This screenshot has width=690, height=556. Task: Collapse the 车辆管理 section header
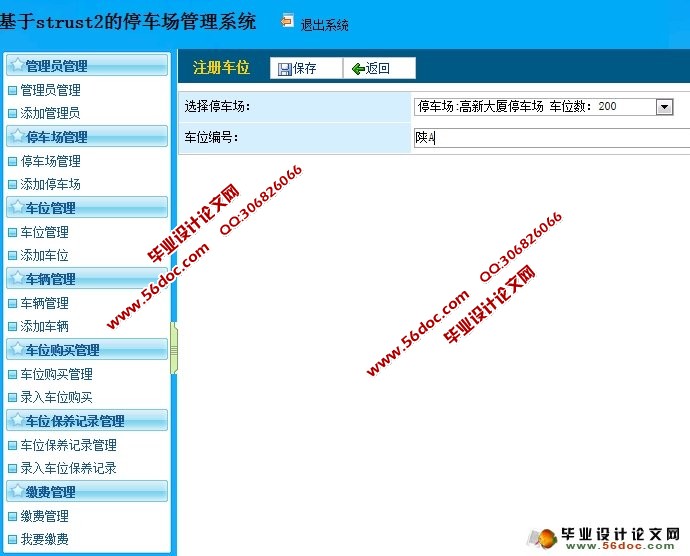(x=87, y=279)
